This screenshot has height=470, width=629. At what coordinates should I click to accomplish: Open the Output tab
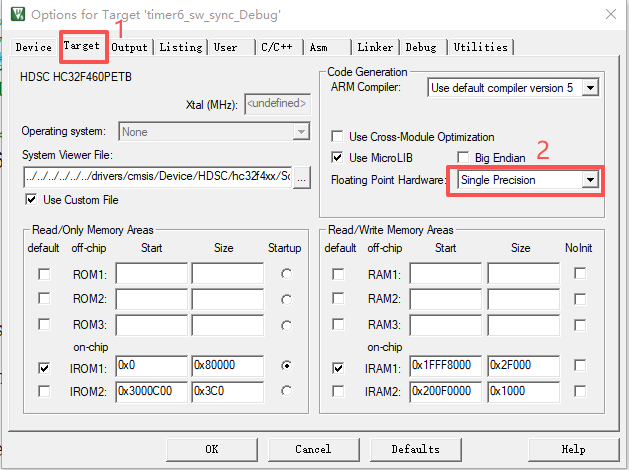point(130,47)
